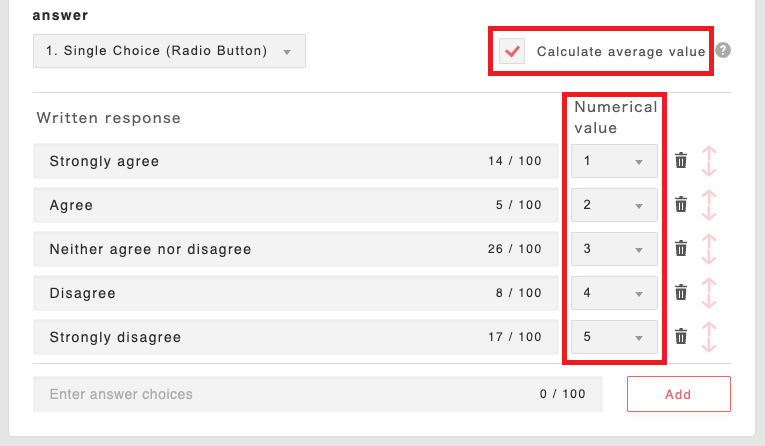
Task: Open numerical value dropdown for 'Disagree'
Action: (x=614, y=293)
